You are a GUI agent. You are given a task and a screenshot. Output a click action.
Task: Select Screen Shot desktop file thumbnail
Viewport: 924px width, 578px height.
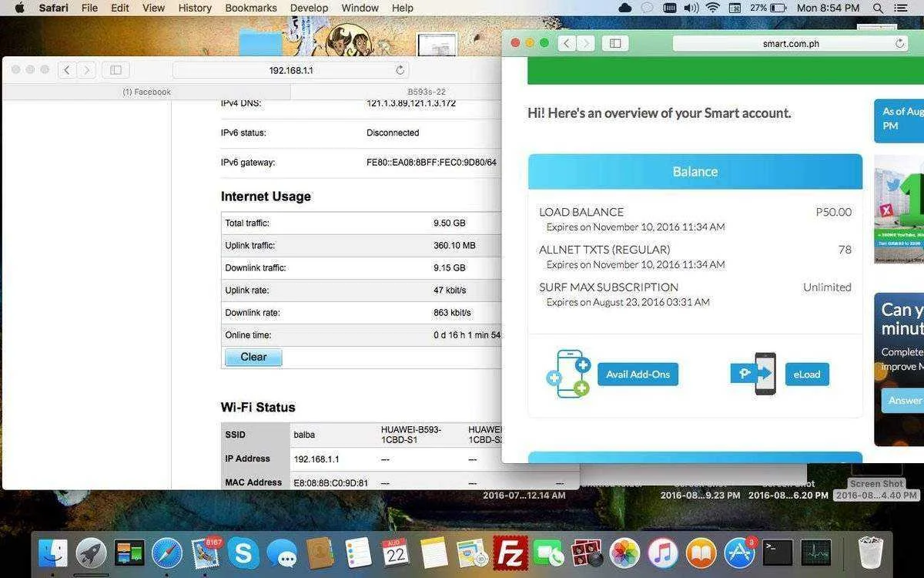(x=876, y=469)
